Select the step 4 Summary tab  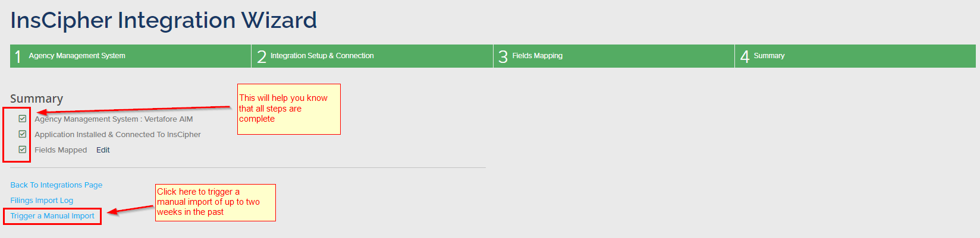(769, 56)
